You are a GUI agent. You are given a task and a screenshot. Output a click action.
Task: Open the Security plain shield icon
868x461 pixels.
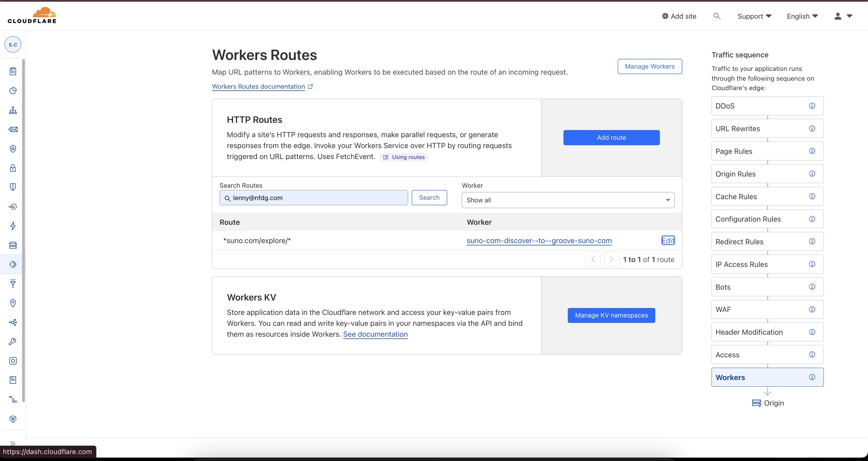(13, 187)
